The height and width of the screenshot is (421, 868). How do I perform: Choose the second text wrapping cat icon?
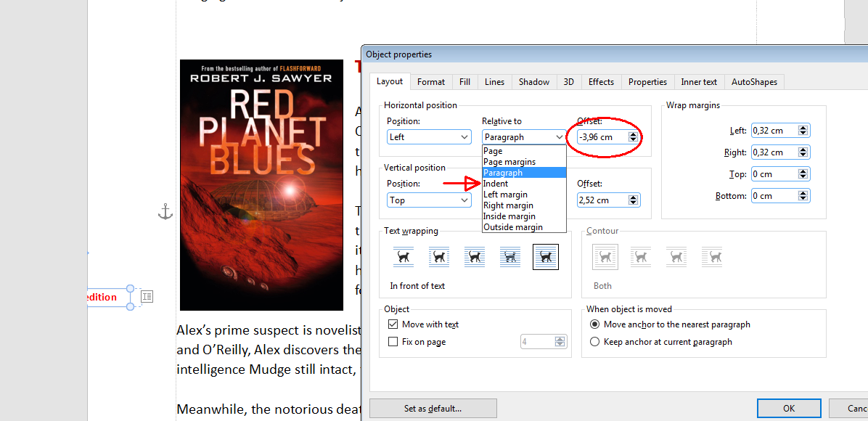click(x=439, y=257)
